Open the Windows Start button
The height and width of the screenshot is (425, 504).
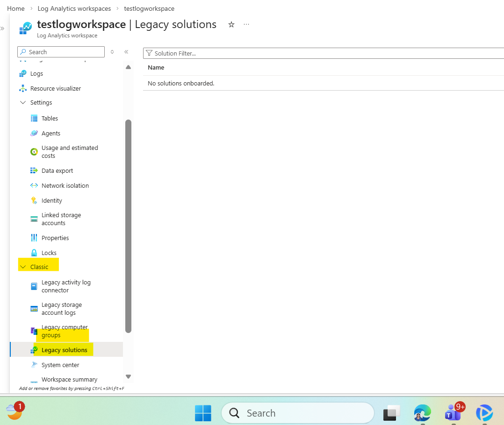[x=203, y=413]
